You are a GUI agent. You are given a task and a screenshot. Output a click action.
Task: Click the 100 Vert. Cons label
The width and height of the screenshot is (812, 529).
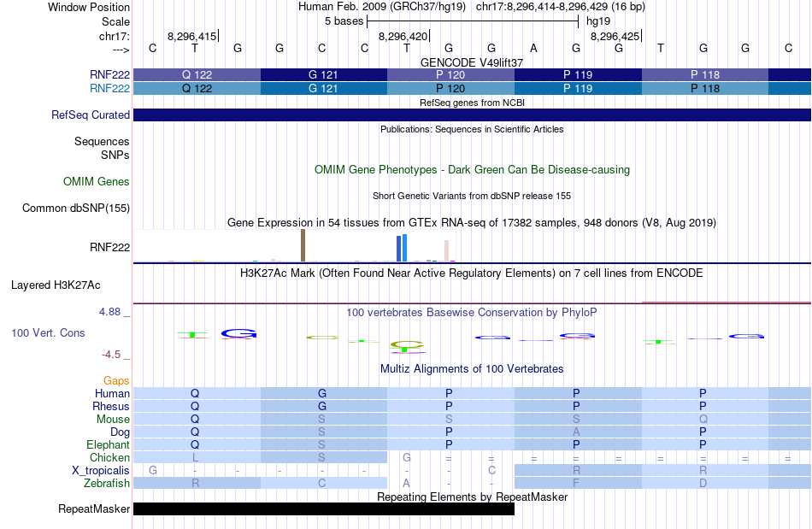[x=48, y=332]
